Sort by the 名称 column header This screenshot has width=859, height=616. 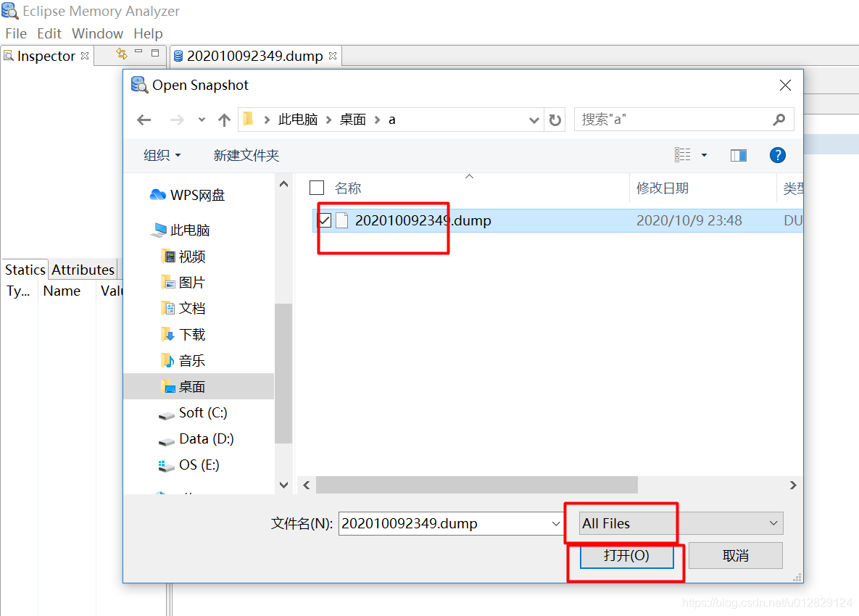pyautogui.click(x=348, y=188)
